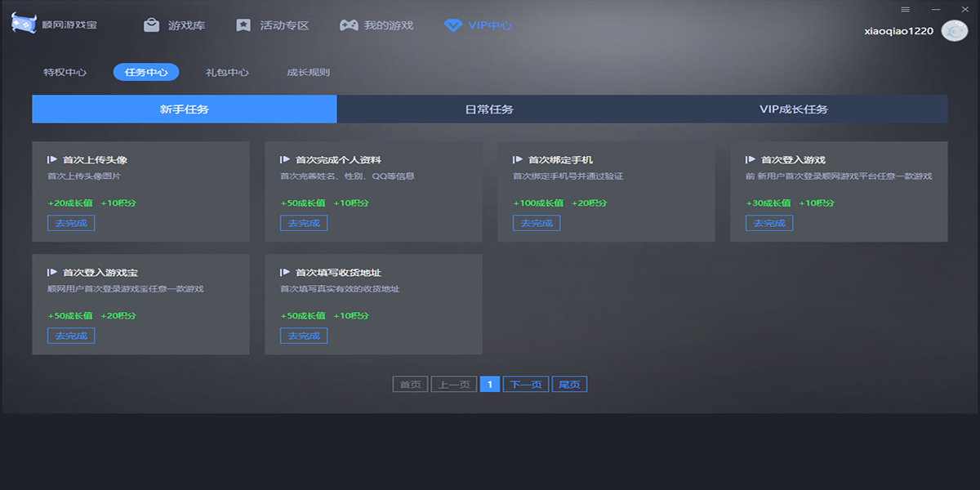
Task: Click the 顺网游戏宝 logo icon
Action: coord(24,24)
